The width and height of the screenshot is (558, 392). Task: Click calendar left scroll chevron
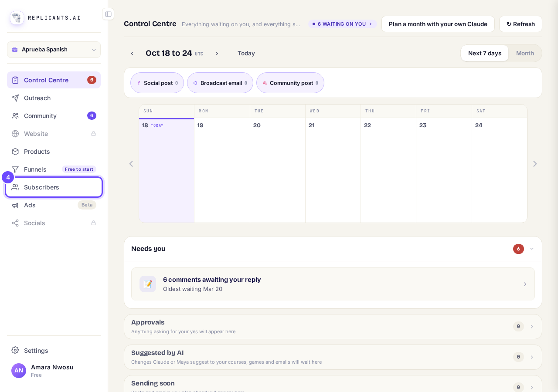(x=131, y=164)
